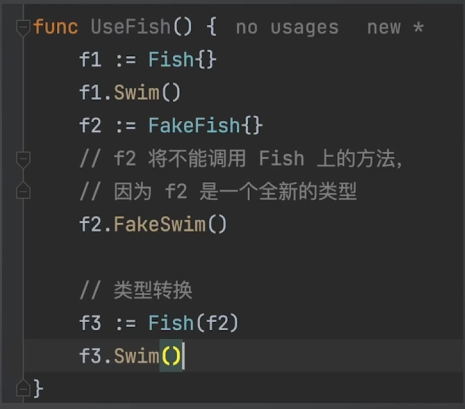Click the comment block fold end marker
465x409 pixels.
point(23,190)
